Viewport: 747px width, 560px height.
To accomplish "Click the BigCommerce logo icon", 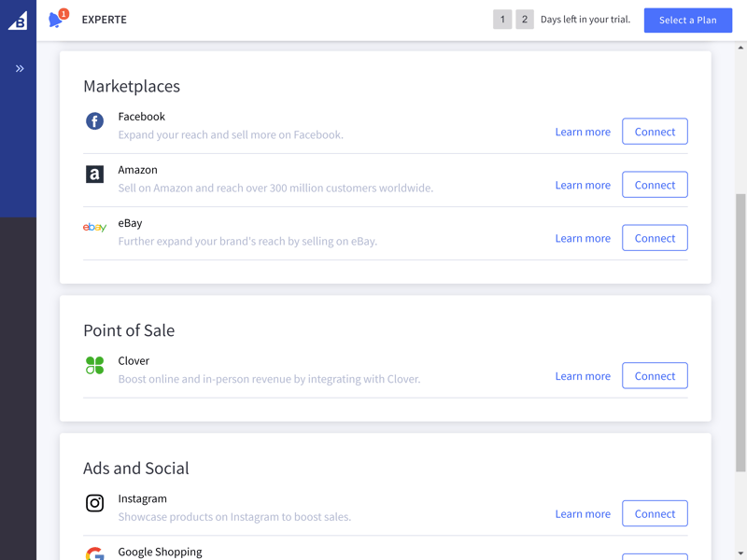I will (x=18, y=21).
